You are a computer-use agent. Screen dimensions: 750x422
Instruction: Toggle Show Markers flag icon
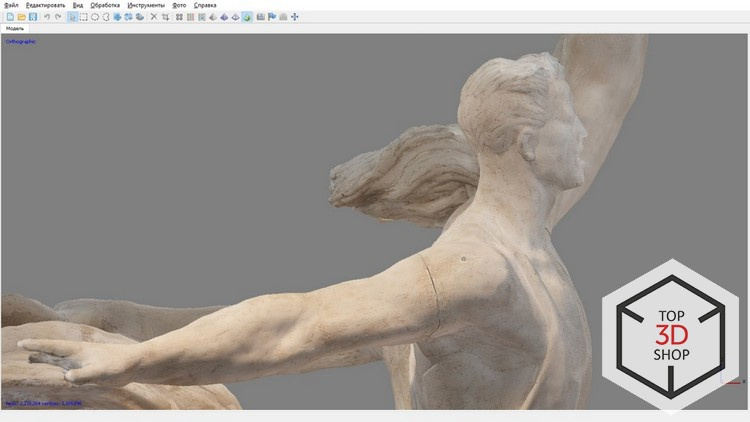coord(272,17)
